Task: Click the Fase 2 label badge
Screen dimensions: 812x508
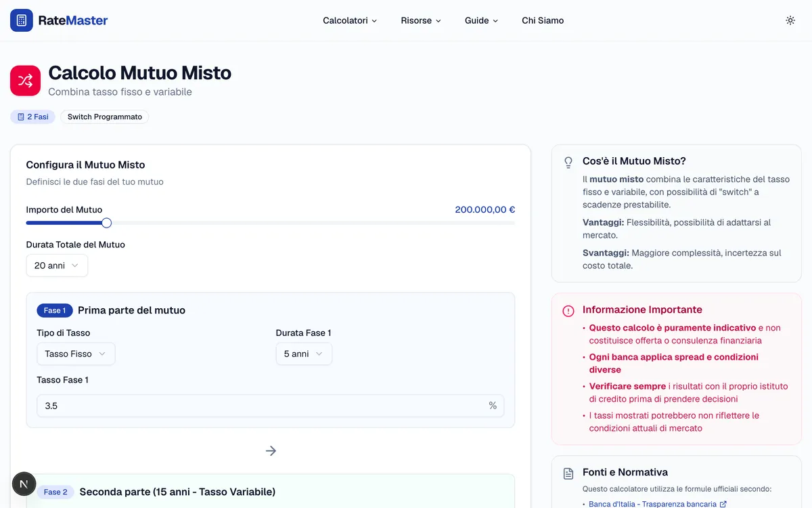Action: click(55, 492)
